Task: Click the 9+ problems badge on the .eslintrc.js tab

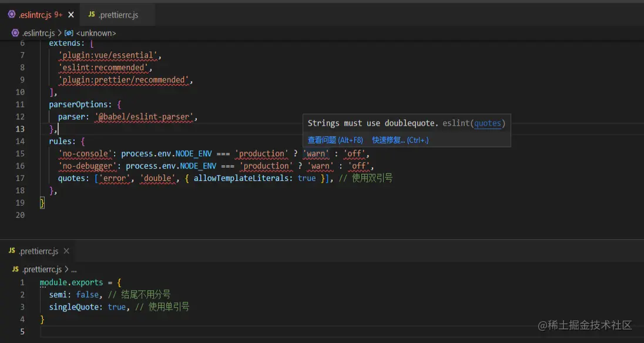Action: click(58, 15)
